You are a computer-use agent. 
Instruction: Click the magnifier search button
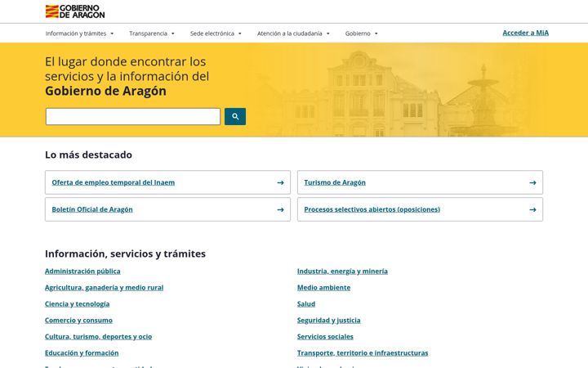(235, 116)
